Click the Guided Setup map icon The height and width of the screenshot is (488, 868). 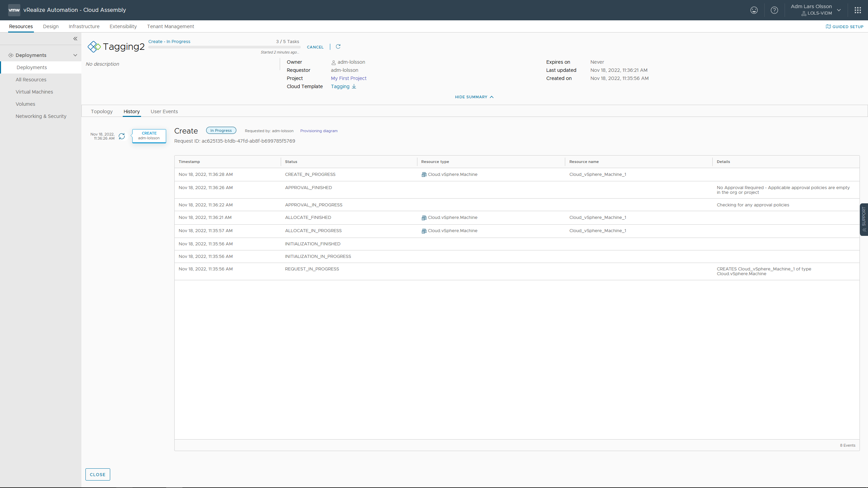click(828, 26)
